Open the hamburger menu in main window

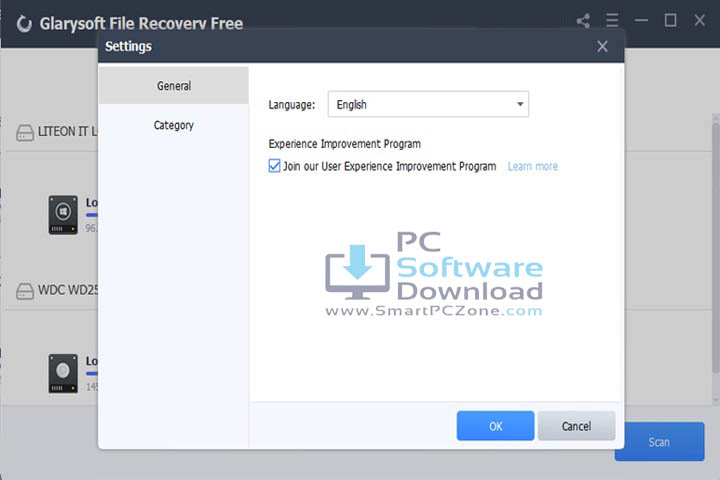tap(612, 20)
